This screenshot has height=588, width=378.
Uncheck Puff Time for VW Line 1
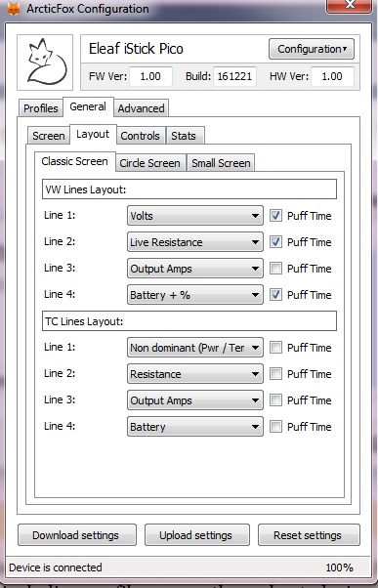tap(276, 216)
